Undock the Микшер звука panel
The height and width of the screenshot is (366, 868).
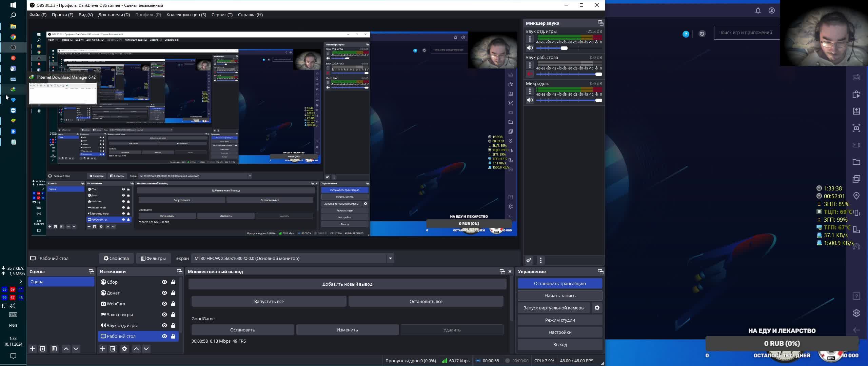(x=600, y=23)
